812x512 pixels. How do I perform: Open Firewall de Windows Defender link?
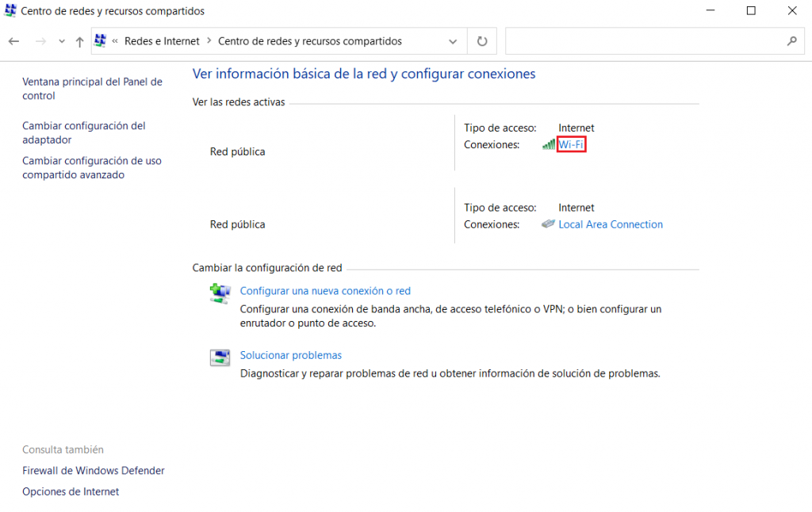(x=93, y=471)
